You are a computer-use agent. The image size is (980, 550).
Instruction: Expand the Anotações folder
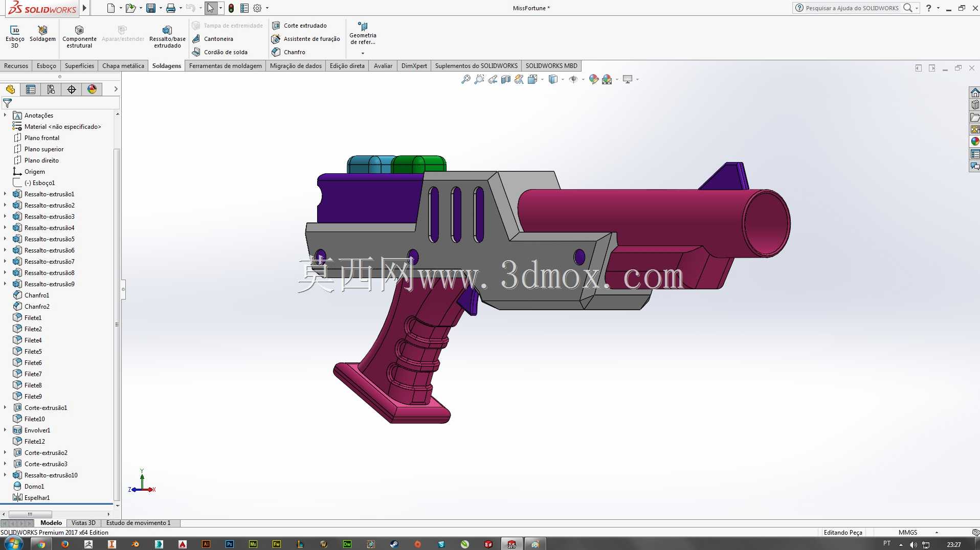[x=5, y=115]
